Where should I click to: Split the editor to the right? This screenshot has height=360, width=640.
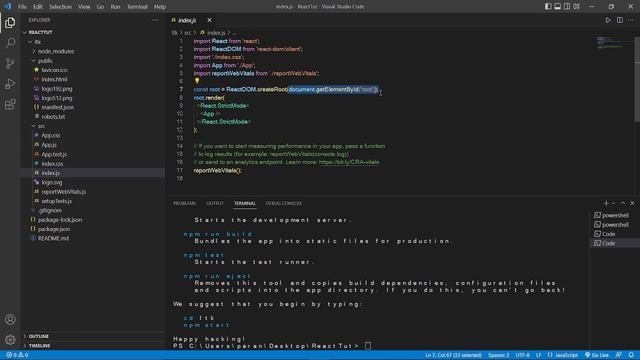coord(620,20)
